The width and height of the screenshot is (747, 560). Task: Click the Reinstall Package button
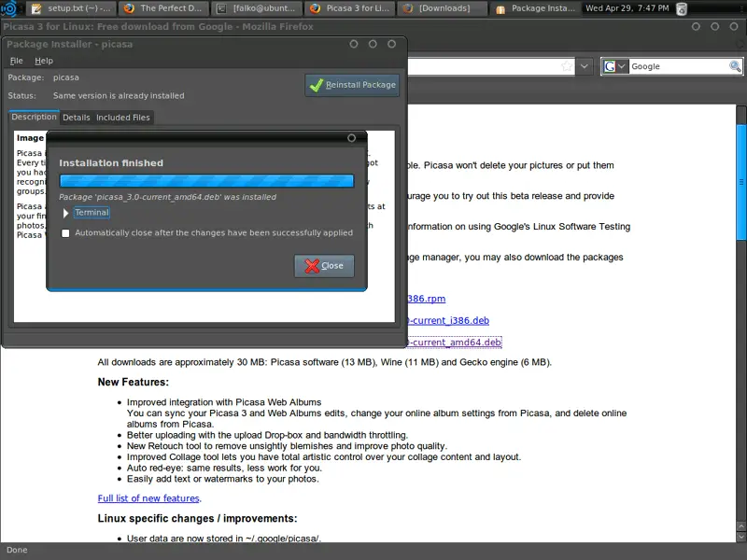coord(352,85)
